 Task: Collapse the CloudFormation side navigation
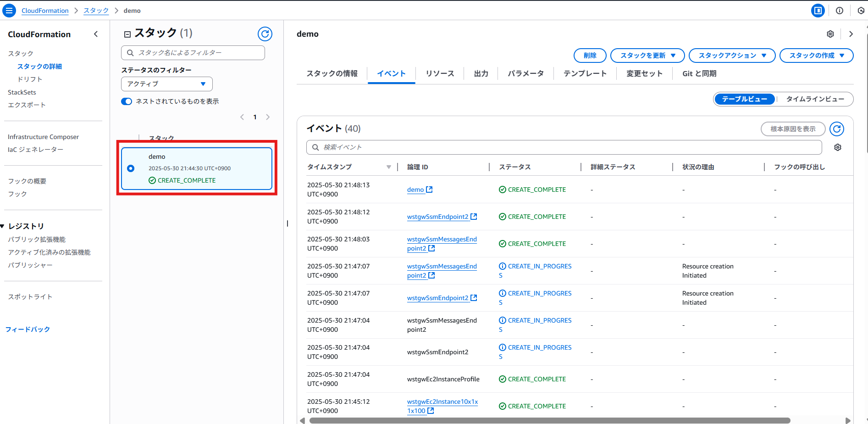[96, 34]
